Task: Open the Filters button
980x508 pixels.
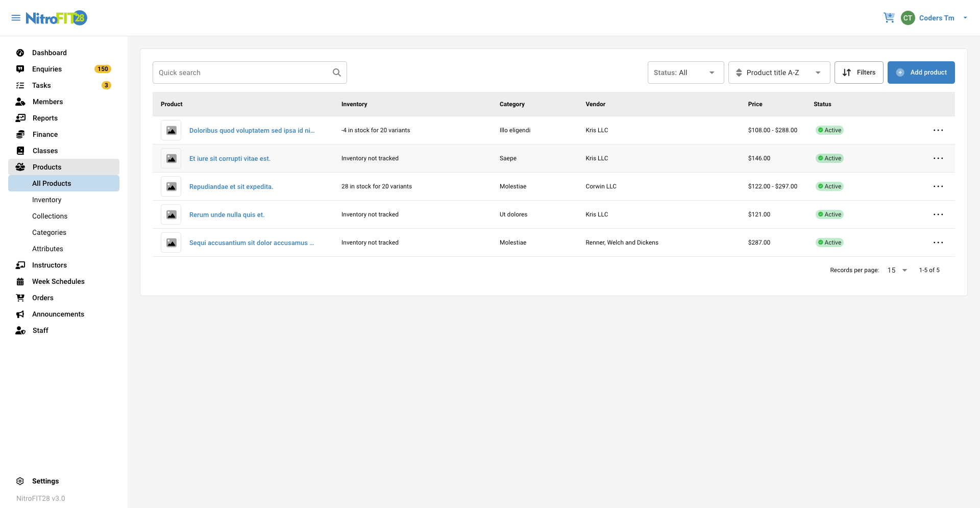Action: pos(859,72)
